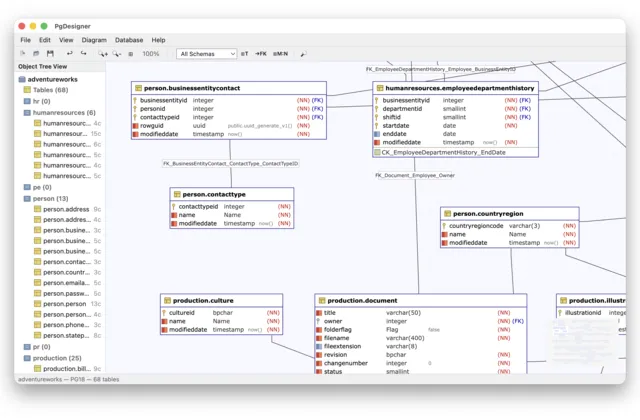Collapse the production (25) schema node

pos(52,358)
